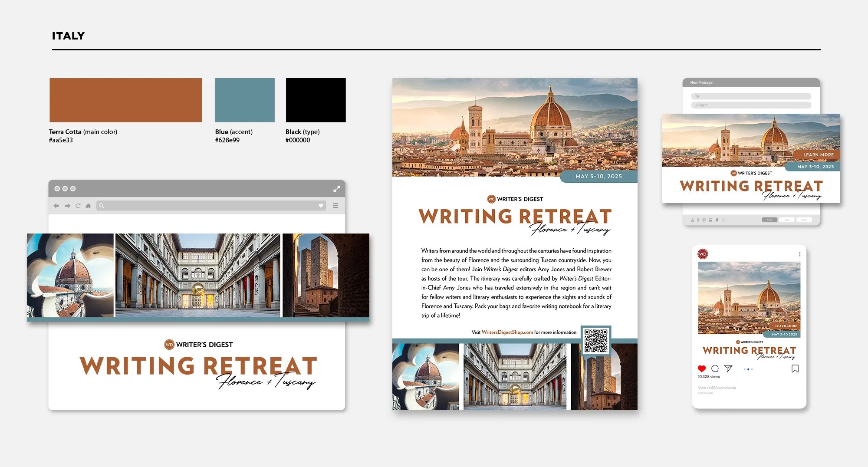
Task: Click the #628e99 hex code text
Action: [227, 140]
